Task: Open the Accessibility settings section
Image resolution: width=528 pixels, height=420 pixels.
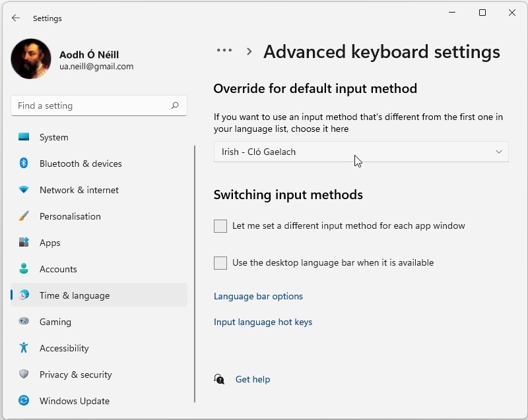Action: pyautogui.click(x=64, y=348)
